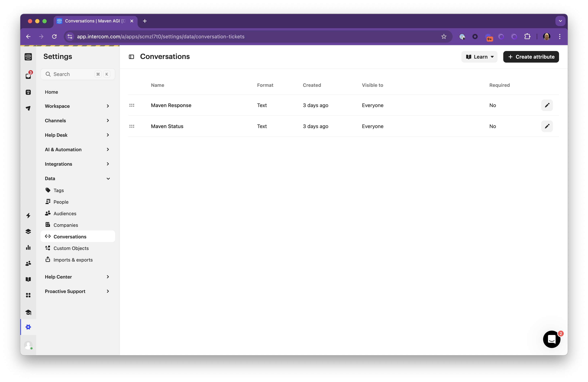
Task: Open Reports via the bar chart icon
Action: pos(28,247)
